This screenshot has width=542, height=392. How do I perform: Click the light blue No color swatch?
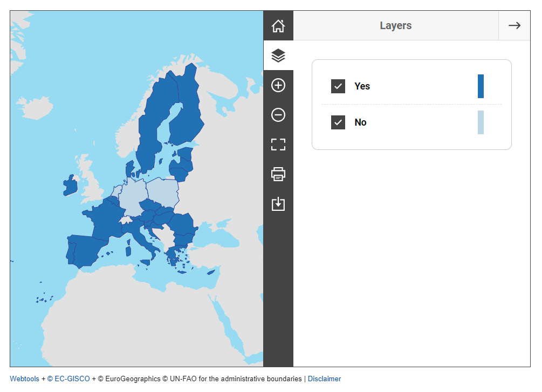[x=481, y=122]
